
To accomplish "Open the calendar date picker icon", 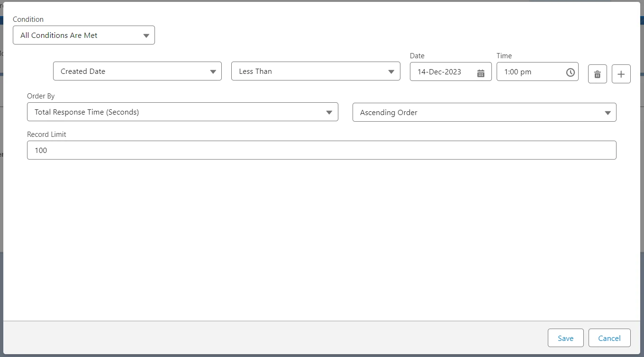I will click(x=481, y=72).
